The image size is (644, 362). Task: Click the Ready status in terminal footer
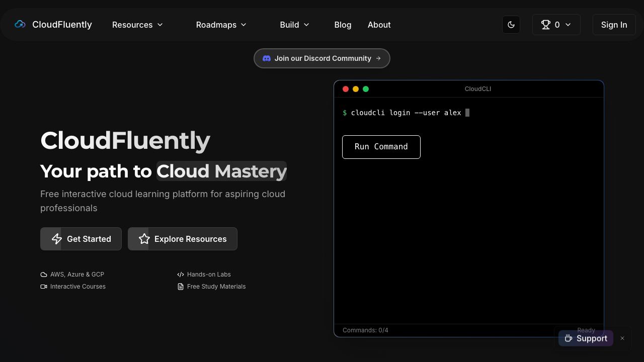(586, 330)
